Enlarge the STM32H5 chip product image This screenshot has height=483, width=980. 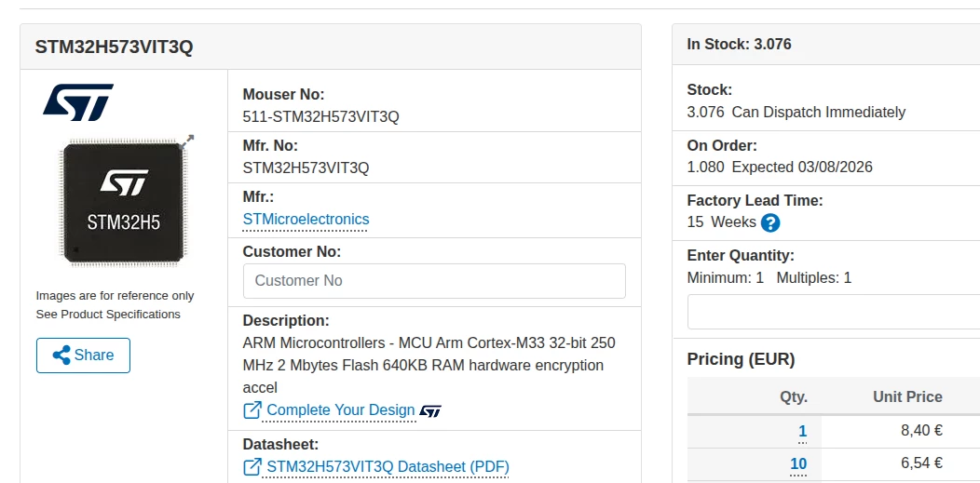click(123, 203)
